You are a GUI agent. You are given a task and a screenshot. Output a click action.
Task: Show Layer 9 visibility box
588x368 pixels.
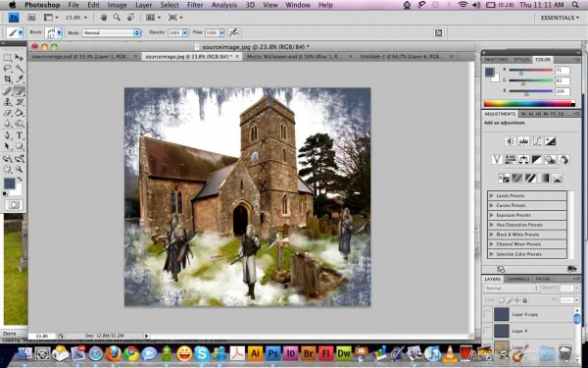click(x=487, y=331)
